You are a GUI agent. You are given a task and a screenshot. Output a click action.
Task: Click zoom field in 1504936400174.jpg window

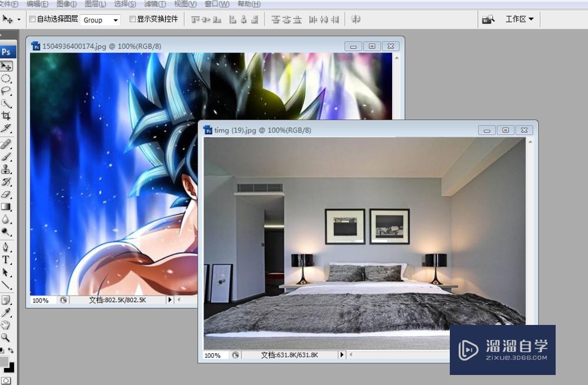[x=42, y=300]
